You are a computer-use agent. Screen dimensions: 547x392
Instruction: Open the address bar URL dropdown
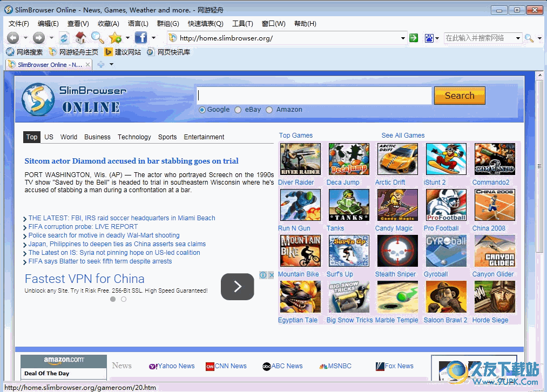click(x=403, y=38)
